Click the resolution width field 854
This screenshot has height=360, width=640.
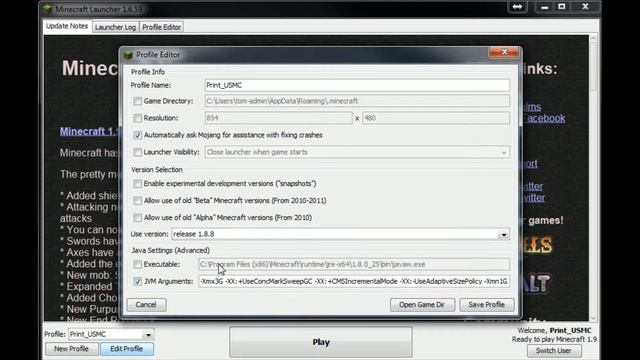[x=278, y=118]
